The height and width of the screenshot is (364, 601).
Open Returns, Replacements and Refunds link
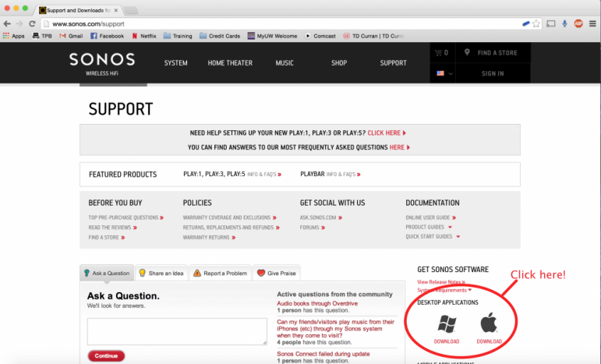(x=232, y=228)
